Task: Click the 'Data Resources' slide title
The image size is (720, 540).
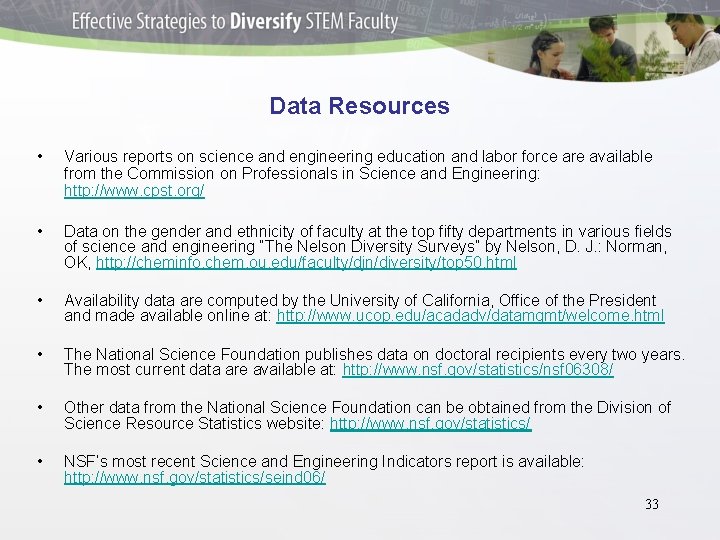Action: coord(360,106)
